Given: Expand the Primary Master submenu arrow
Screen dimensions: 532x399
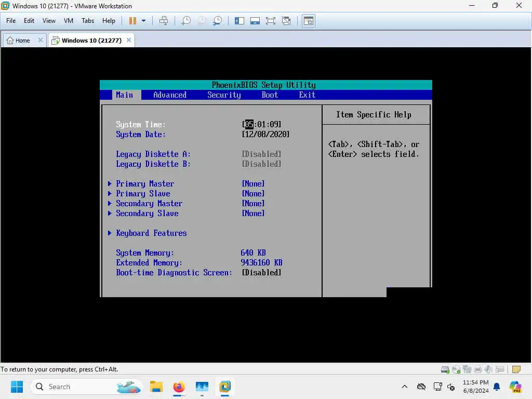Looking at the screenshot, I should pos(110,183).
